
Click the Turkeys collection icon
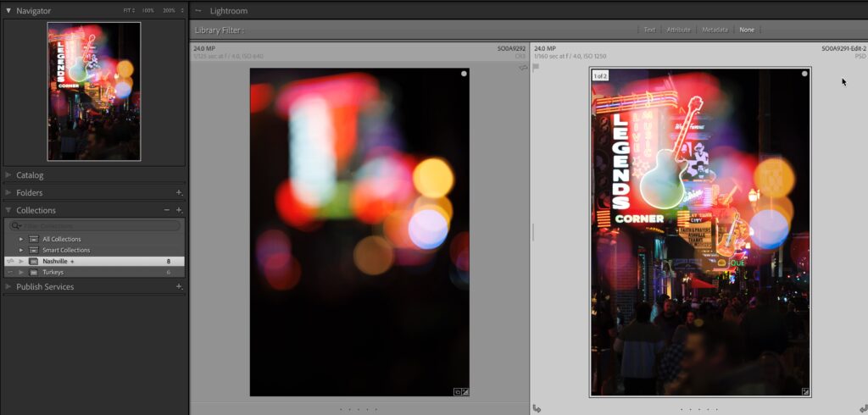34,272
